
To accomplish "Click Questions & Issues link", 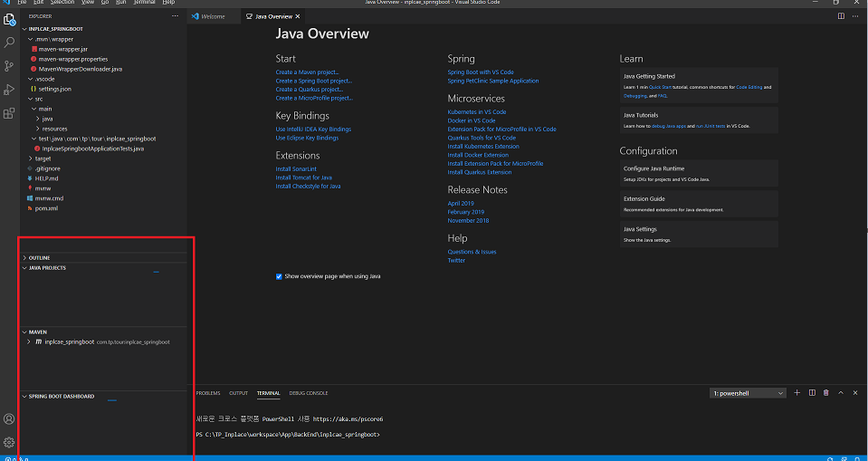I will (472, 252).
